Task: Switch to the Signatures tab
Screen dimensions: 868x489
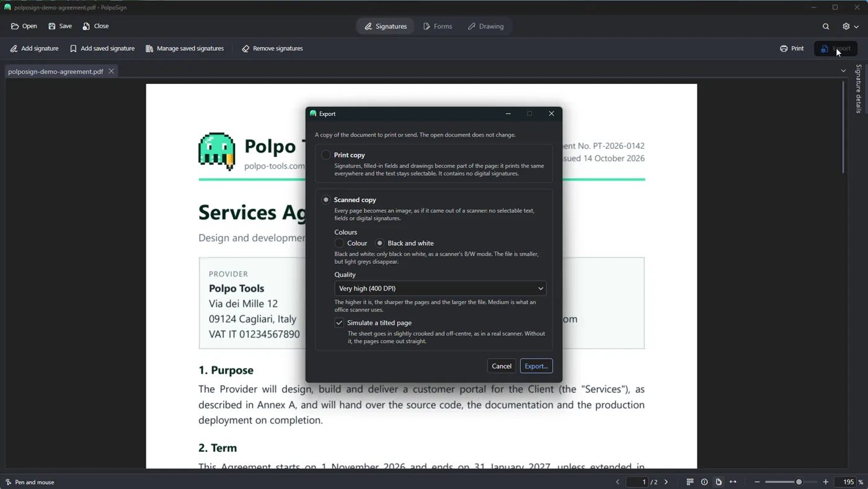Action: point(386,27)
